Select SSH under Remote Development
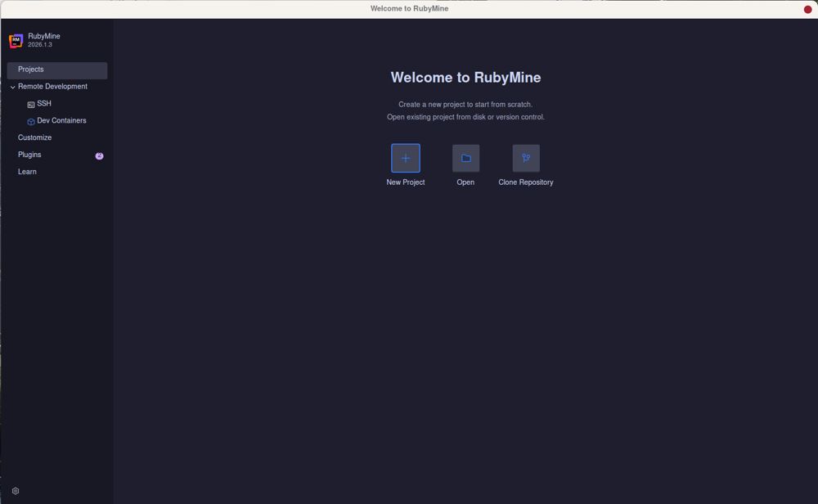Screen dimensions: 818x504 tap(44, 104)
